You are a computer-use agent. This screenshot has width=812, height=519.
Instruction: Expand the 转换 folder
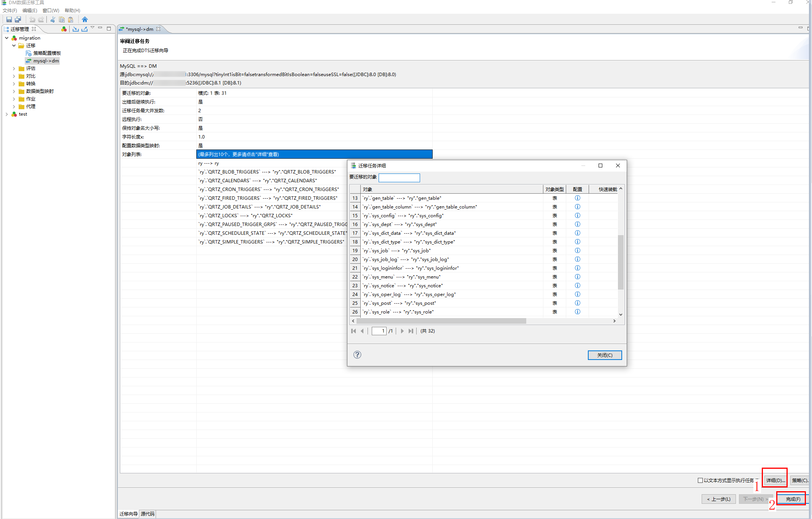pyautogui.click(x=14, y=84)
